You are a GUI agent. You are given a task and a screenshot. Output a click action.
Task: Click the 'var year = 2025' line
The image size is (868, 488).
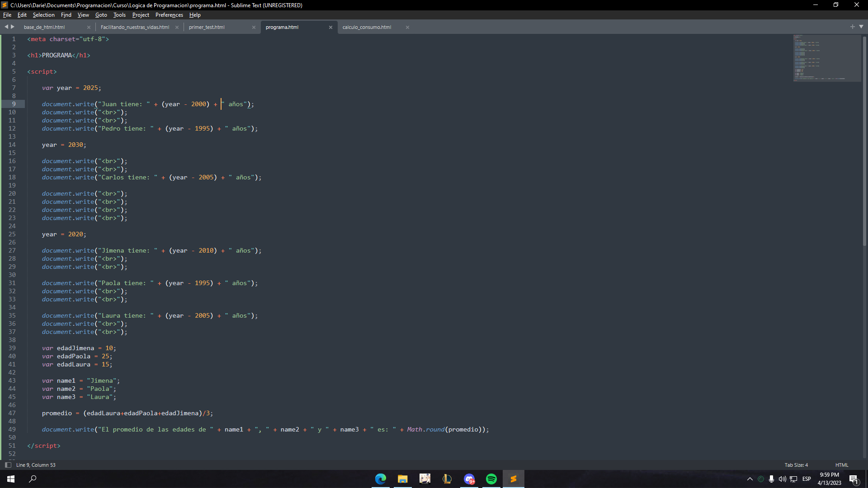click(x=71, y=88)
